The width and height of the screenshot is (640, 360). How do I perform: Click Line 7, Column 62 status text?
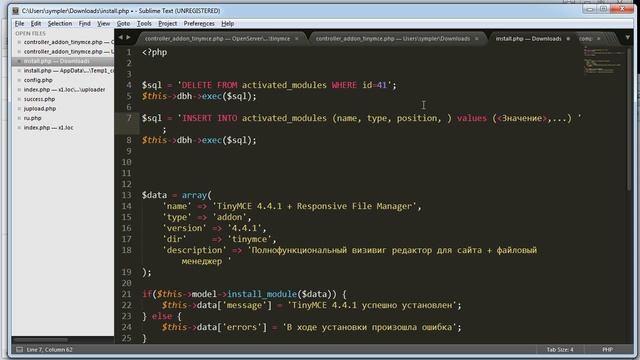coord(49,349)
